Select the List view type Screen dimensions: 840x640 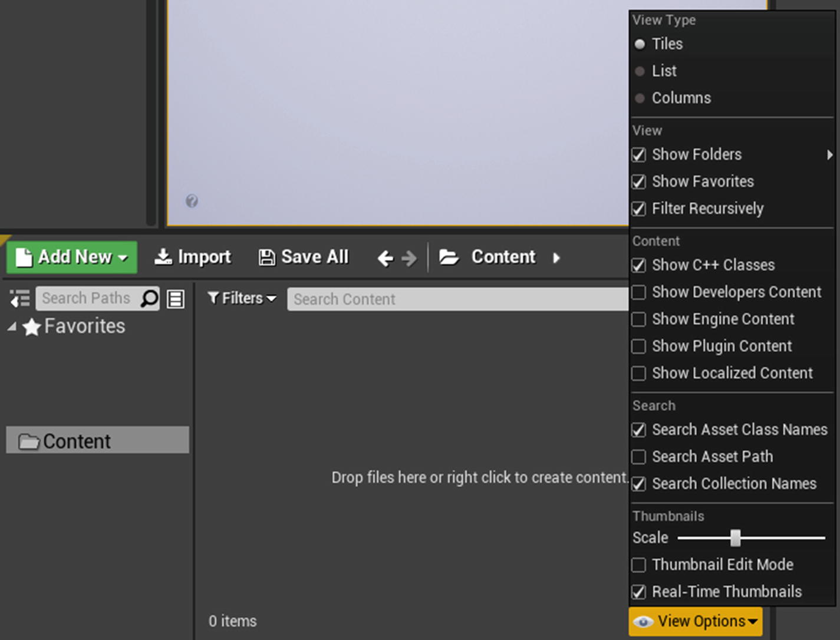click(x=664, y=71)
